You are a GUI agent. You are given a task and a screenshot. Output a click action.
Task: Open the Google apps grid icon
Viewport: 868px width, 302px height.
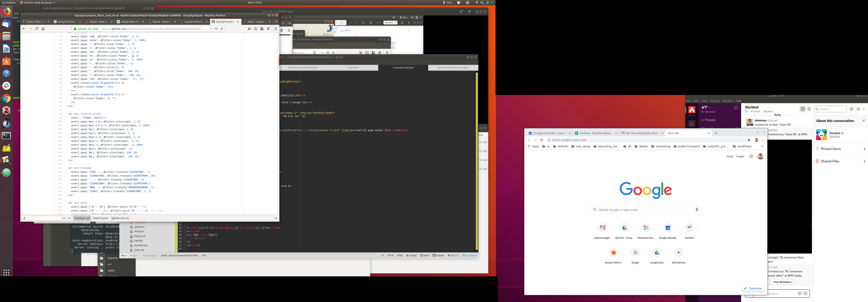pos(751,156)
